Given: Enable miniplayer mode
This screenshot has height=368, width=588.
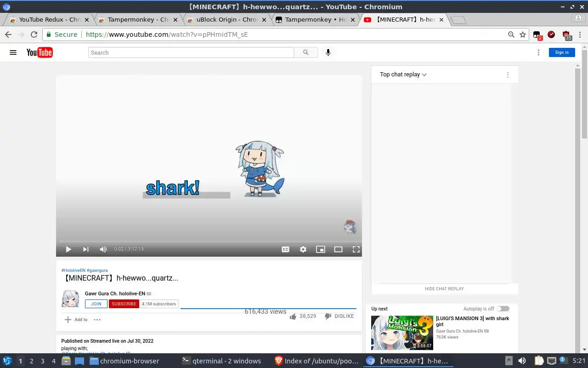Looking at the screenshot, I should point(321,249).
